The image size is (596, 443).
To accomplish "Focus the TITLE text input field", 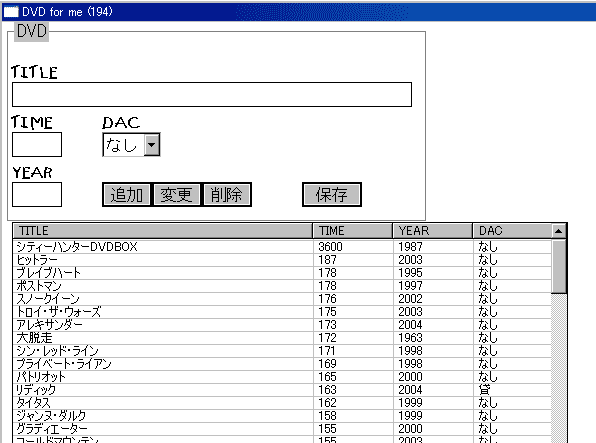I will point(212,94).
